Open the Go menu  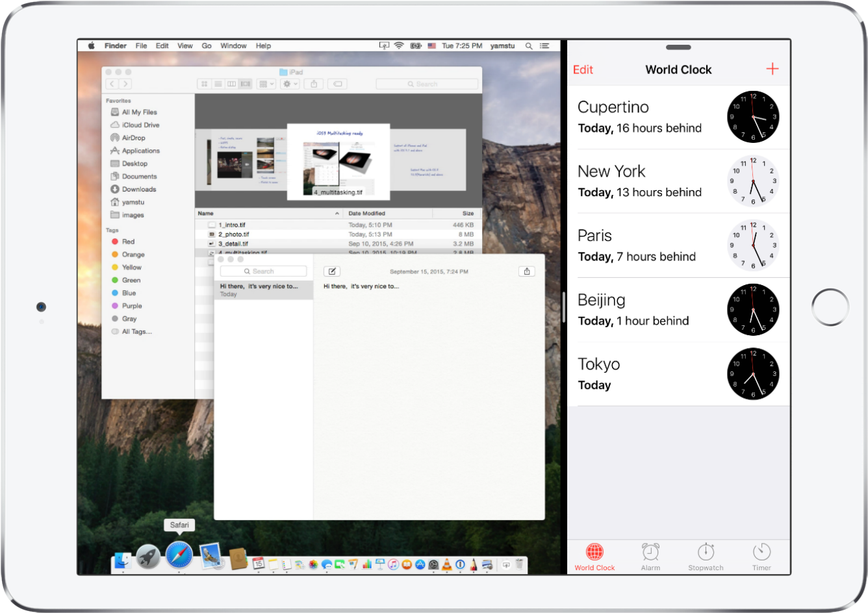pyautogui.click(x=207, y=46)
